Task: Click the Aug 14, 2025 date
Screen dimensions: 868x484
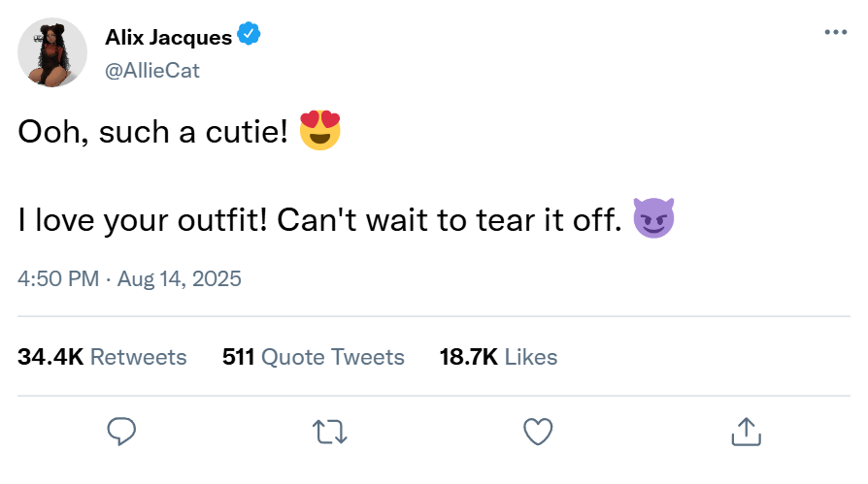Action: [180, 279]
